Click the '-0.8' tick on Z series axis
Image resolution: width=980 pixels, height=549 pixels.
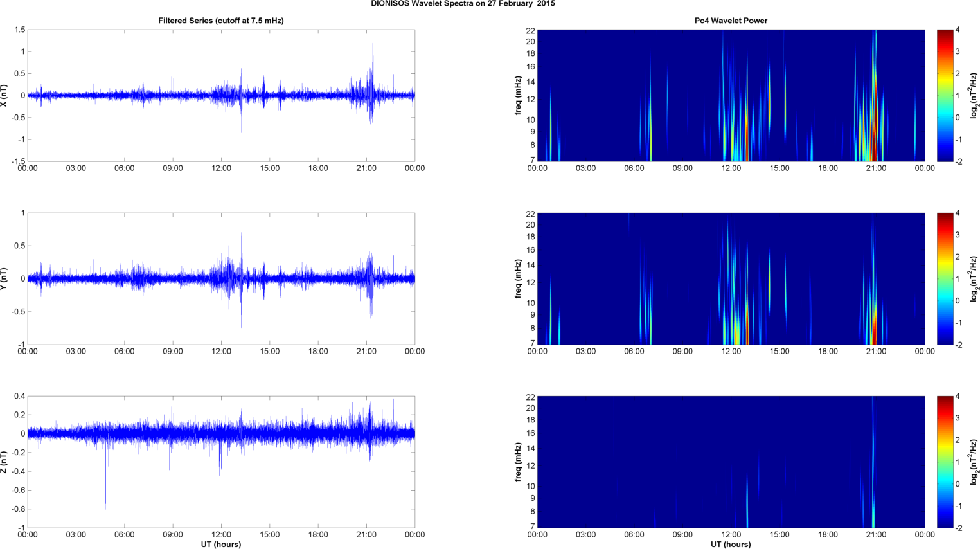18,509
